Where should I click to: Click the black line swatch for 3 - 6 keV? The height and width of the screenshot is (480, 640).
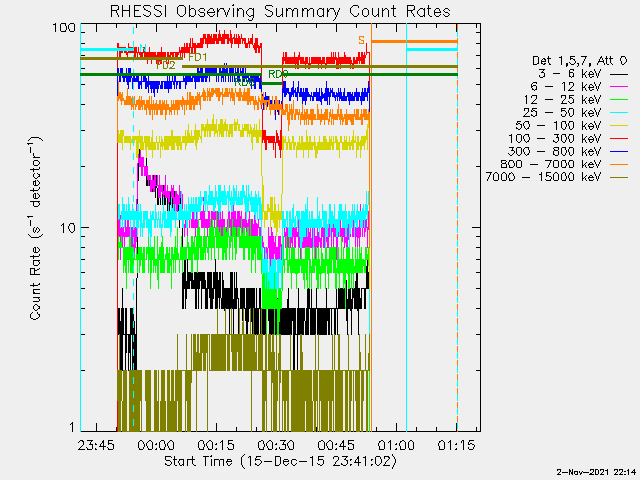619,74
